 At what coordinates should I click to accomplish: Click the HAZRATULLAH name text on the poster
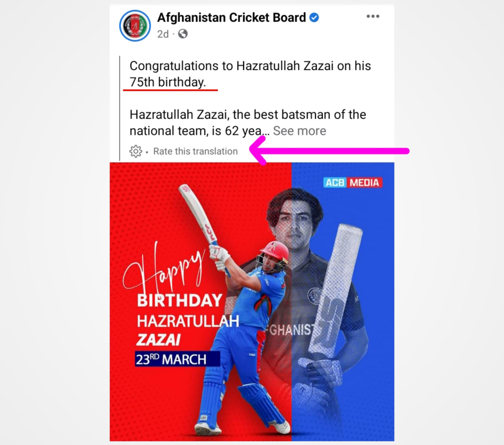[x=188, y=321]
